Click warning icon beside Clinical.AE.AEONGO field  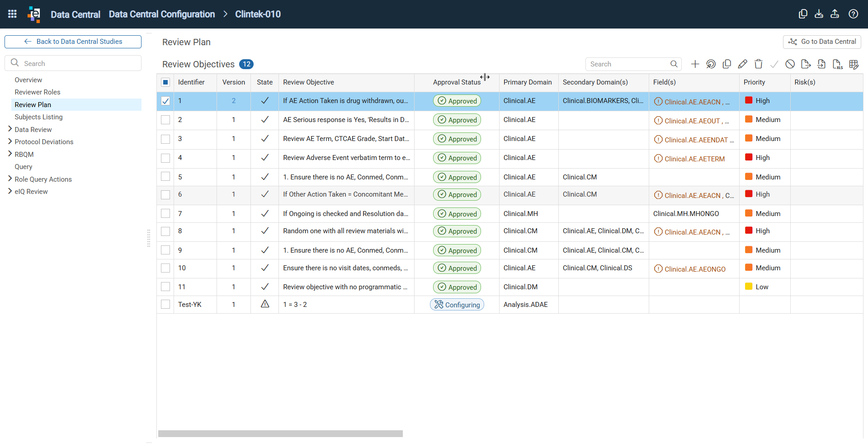(658, 269)
